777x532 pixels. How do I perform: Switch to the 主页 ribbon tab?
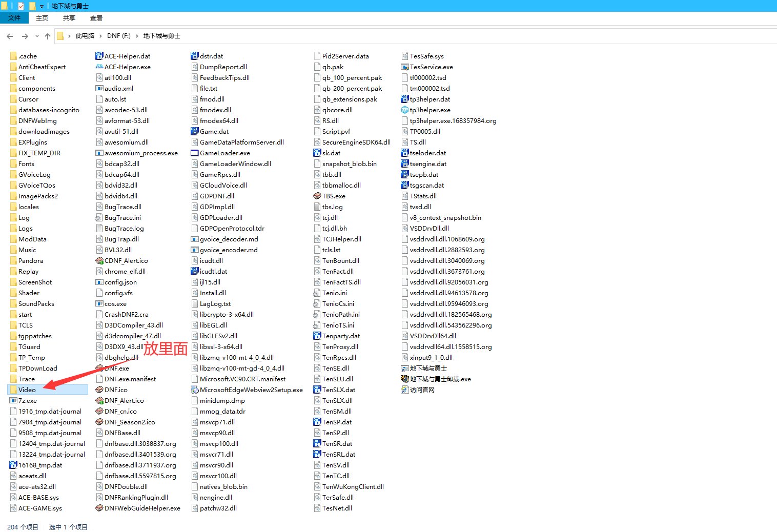pyautogui.click(x=42, y=18)
